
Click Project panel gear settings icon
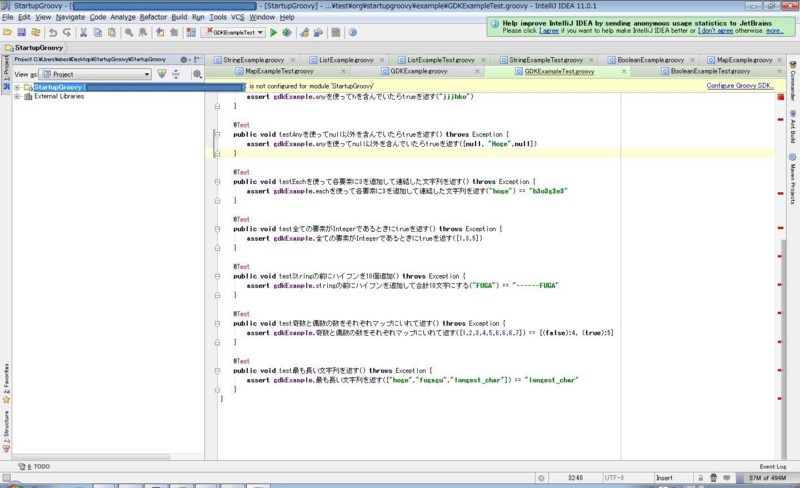click(x=184, y=60)
